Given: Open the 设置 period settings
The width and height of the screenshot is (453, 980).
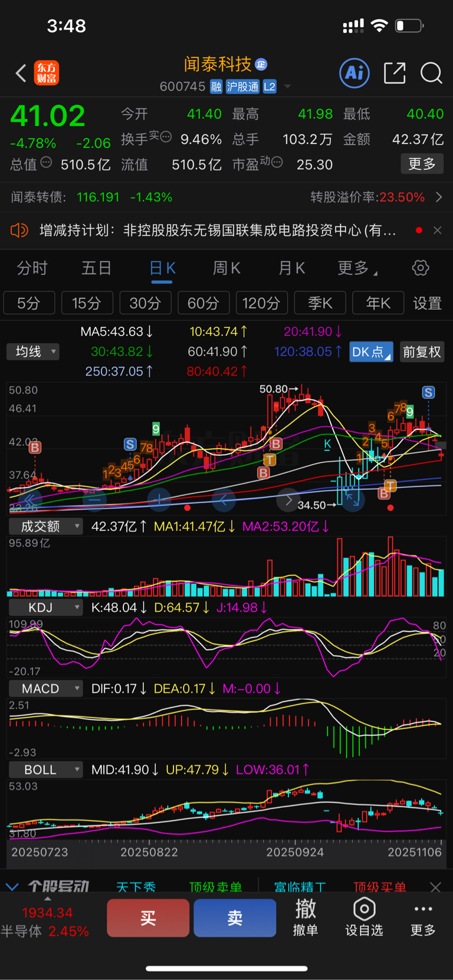Looking at the screenshot, I should [x=428, y=303].
